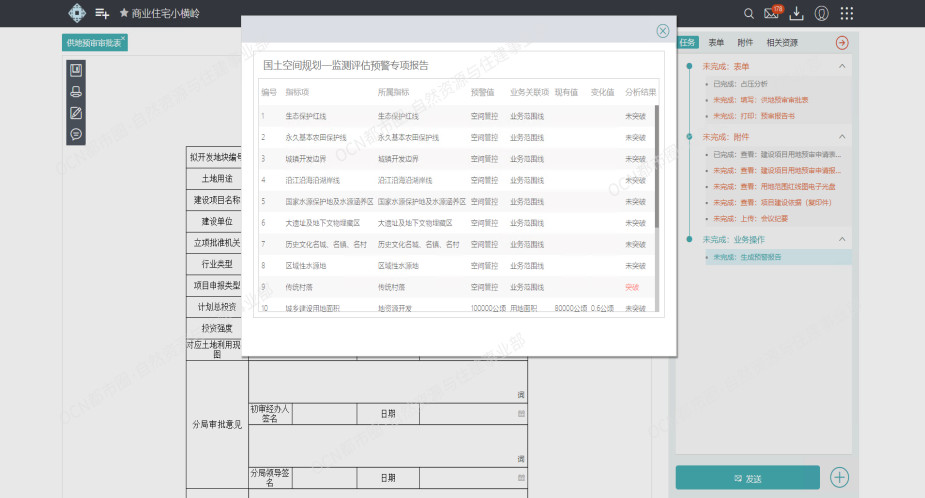Click the print icon in form toolbar

point(76,91)
